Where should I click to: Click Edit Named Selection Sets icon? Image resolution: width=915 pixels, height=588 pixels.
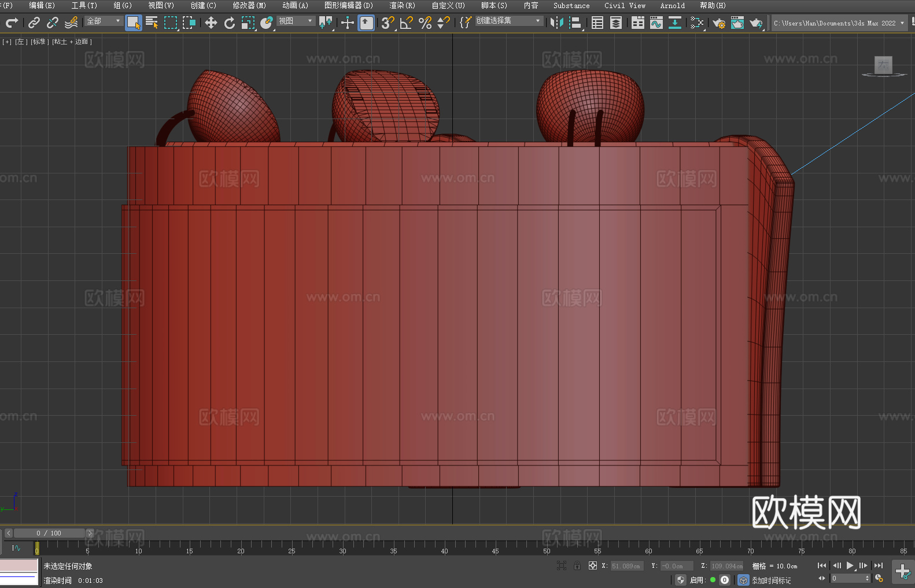[466, 23]
